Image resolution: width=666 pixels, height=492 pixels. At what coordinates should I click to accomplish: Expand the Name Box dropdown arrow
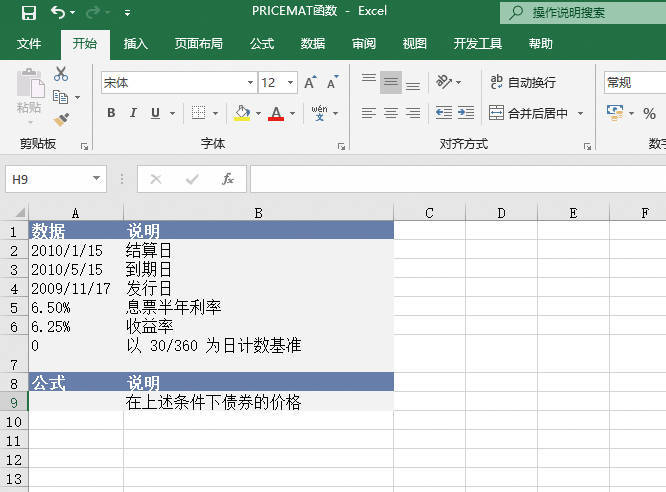tap(97, 179)
